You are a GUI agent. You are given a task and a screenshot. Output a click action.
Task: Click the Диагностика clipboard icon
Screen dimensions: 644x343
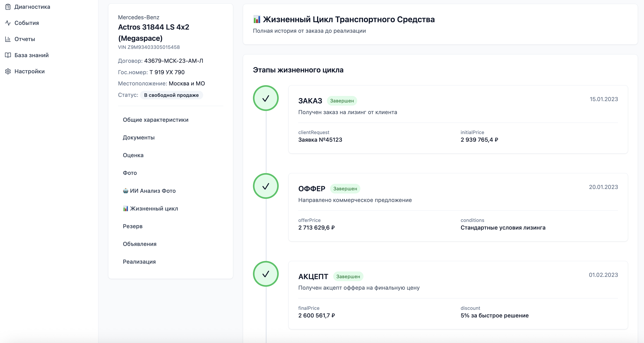(8, 7)
